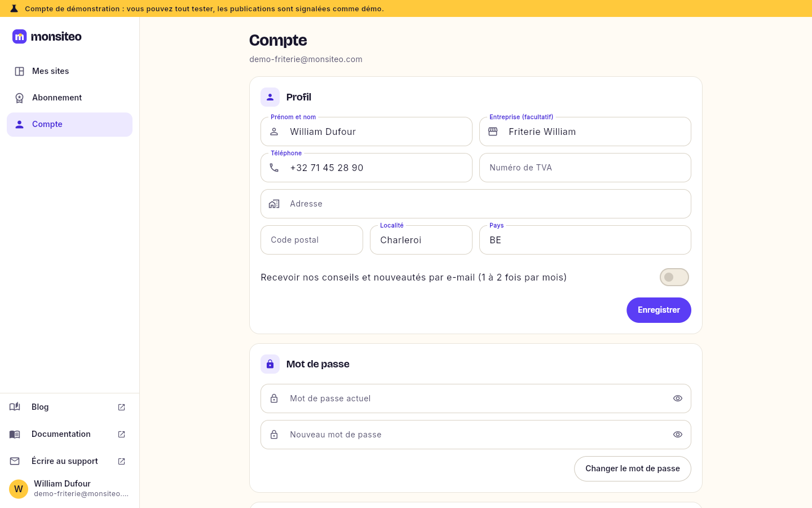Click the external link icon next to Blog
812x508 pixels.
121,407
